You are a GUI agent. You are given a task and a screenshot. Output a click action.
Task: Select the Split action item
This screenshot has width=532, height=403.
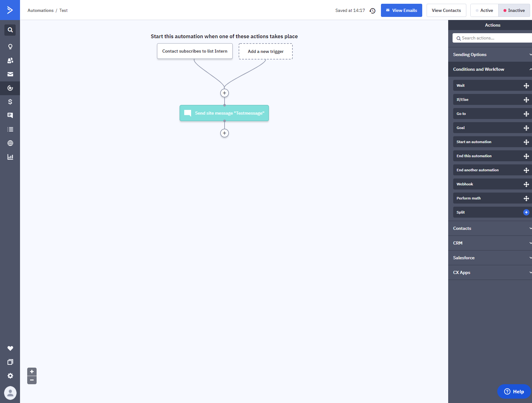[x=492, y=212]
